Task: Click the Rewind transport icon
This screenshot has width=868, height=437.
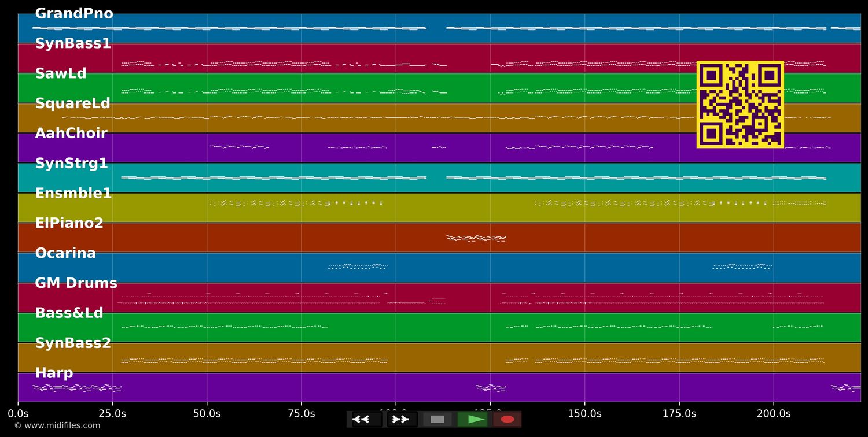Action: point(362,419)
